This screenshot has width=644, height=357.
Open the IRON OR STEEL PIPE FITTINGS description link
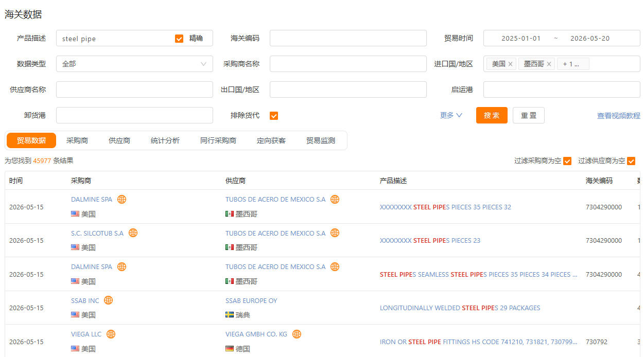(x=479, y=342)
